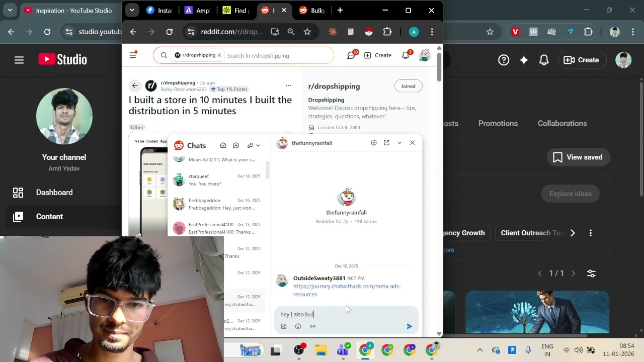Viewport: 644px width, 362px height.
Task: Switch to the Bulky Reddit browser tab
Action: point(312,11)
